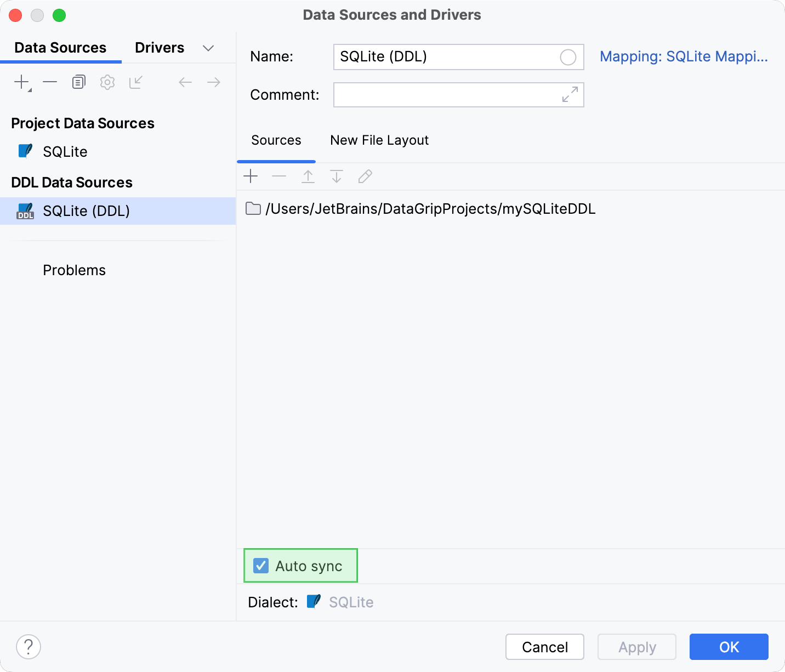Viewport: 785px width, 672px height.
Task: Add a new DDL source path
Action: point(251,176)
